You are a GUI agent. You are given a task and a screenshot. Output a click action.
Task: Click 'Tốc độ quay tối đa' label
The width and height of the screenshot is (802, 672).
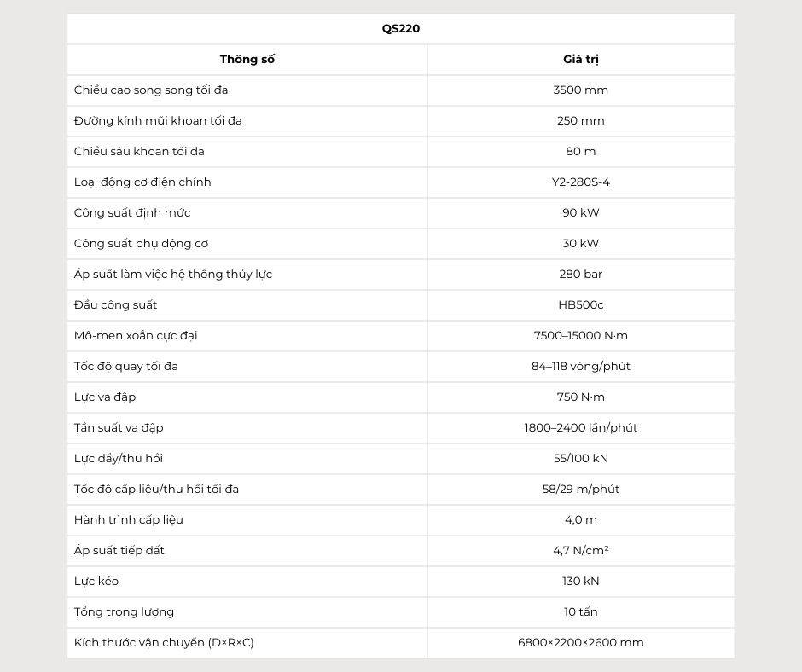[126, 366]
